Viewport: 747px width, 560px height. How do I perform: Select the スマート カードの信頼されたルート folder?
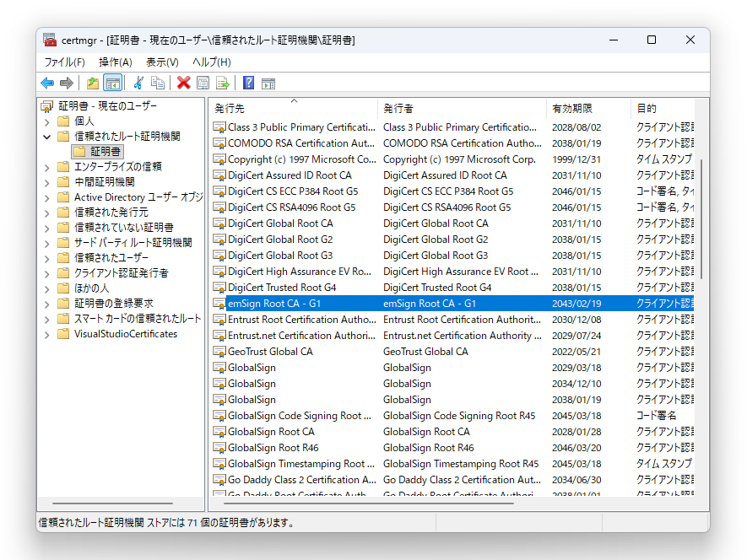138,319
